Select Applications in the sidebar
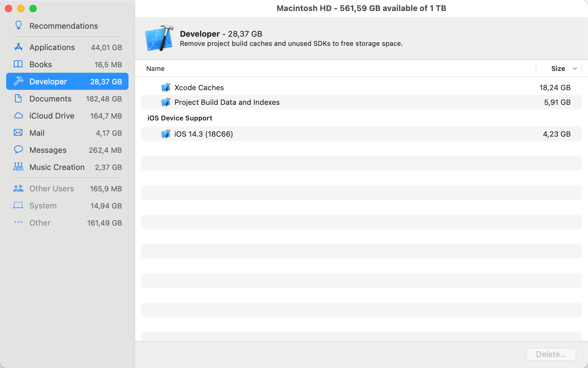 [67, 47]
